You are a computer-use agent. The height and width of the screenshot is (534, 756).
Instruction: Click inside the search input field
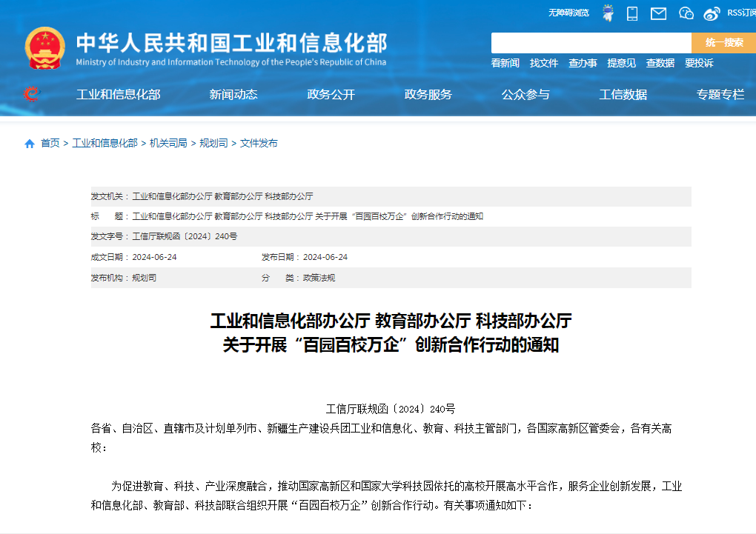click(x=591, y=43)
